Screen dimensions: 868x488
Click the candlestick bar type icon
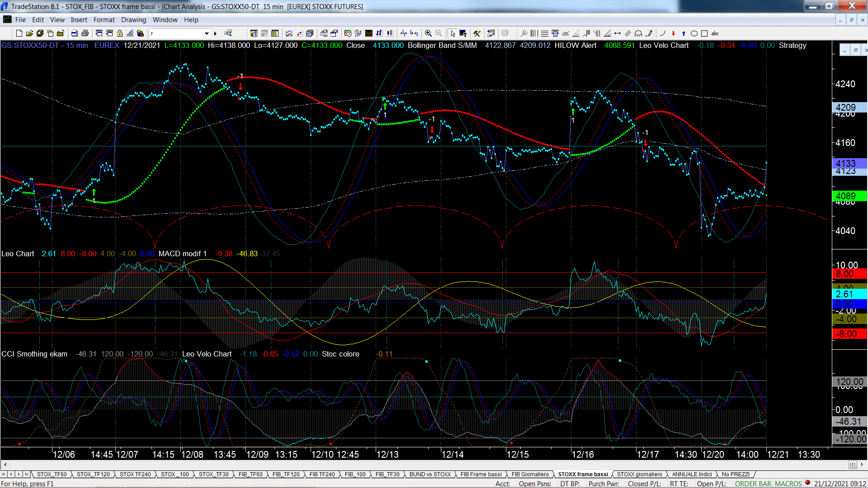pos(389,33)
